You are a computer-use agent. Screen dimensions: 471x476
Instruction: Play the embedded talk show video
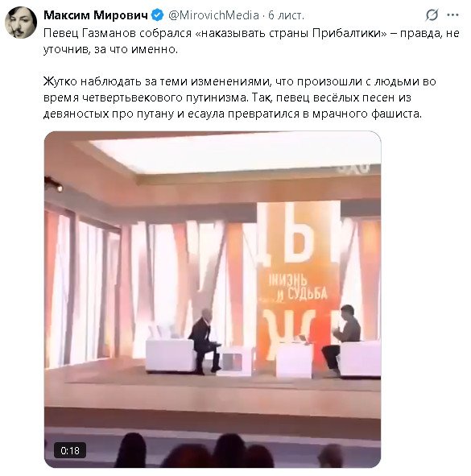(x=213, y=300)
